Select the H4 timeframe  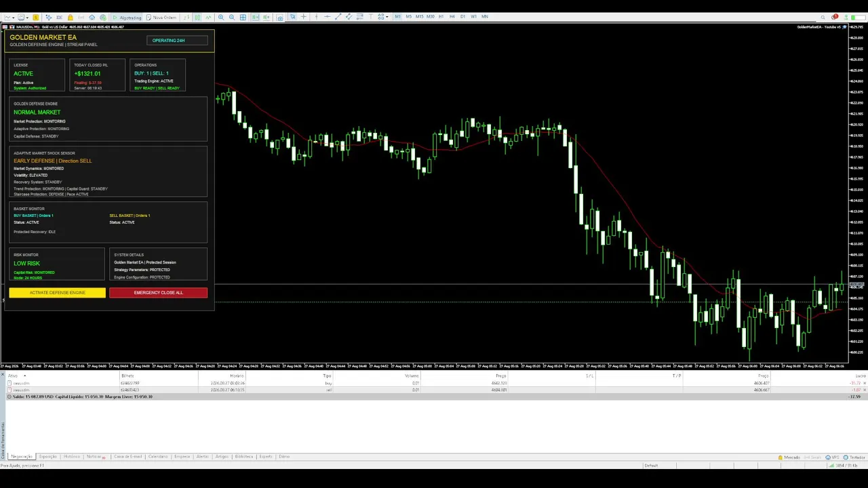[452, 16]
